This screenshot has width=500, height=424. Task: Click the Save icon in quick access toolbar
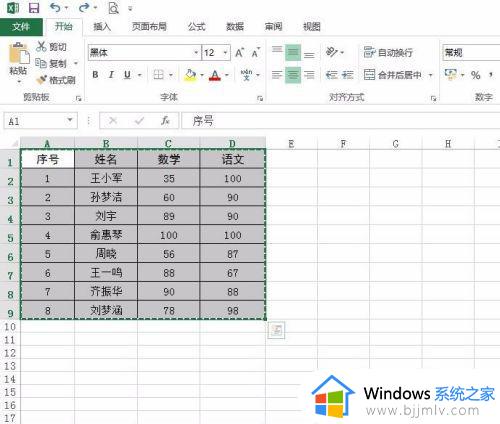coord(34,8)
